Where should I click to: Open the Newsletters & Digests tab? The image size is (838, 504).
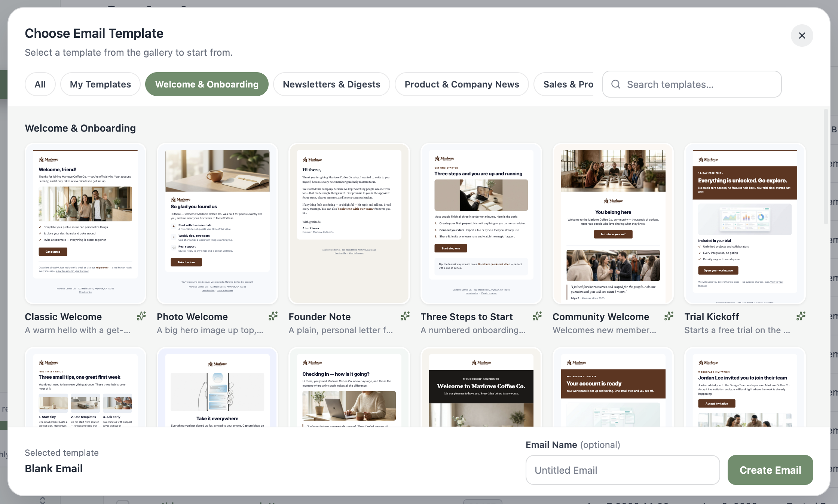(331, 84)
